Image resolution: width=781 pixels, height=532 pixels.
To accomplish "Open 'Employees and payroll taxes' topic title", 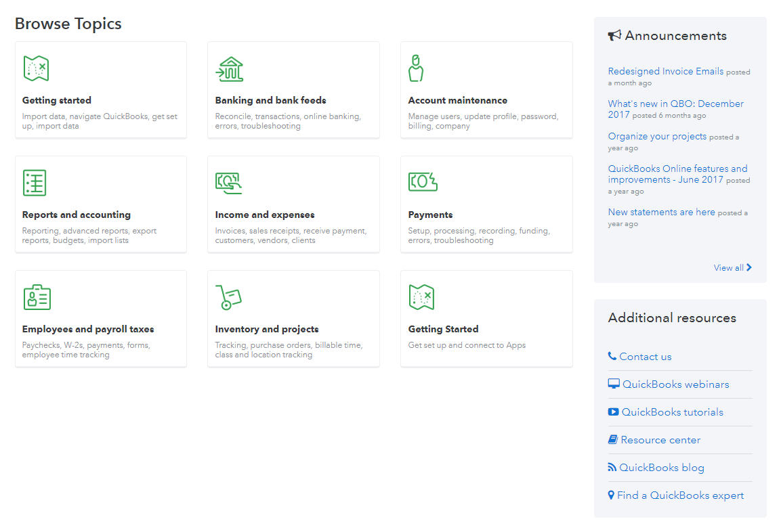I will click(88, 329).
